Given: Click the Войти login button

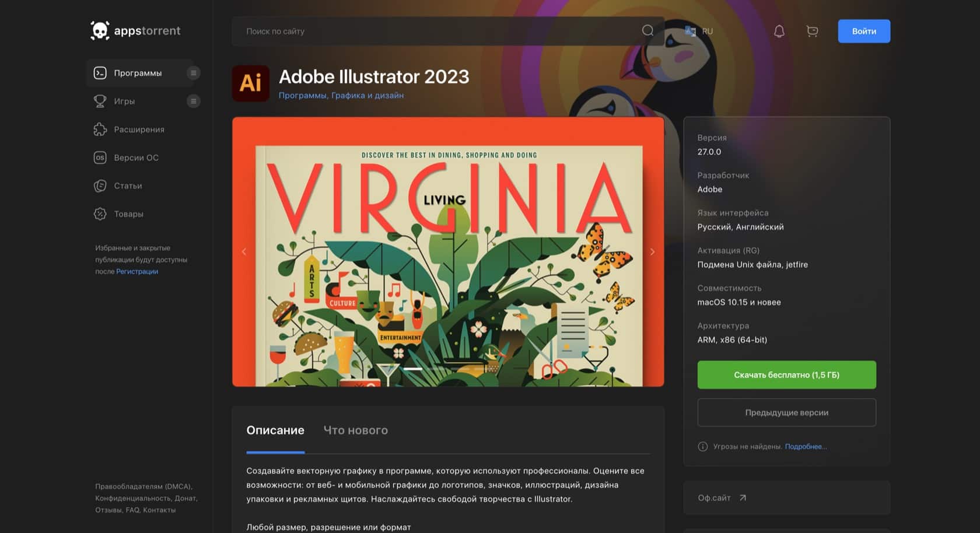Looking at the screenshot, I should point(864,31).
